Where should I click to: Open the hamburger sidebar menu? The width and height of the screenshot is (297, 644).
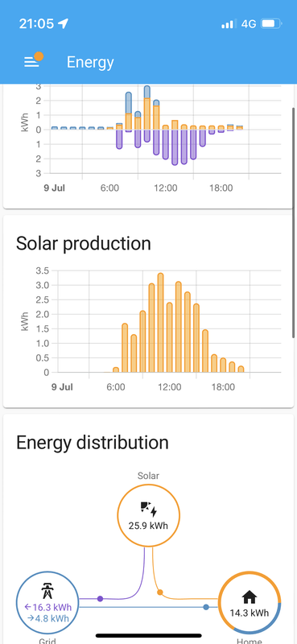pos(31,62)
